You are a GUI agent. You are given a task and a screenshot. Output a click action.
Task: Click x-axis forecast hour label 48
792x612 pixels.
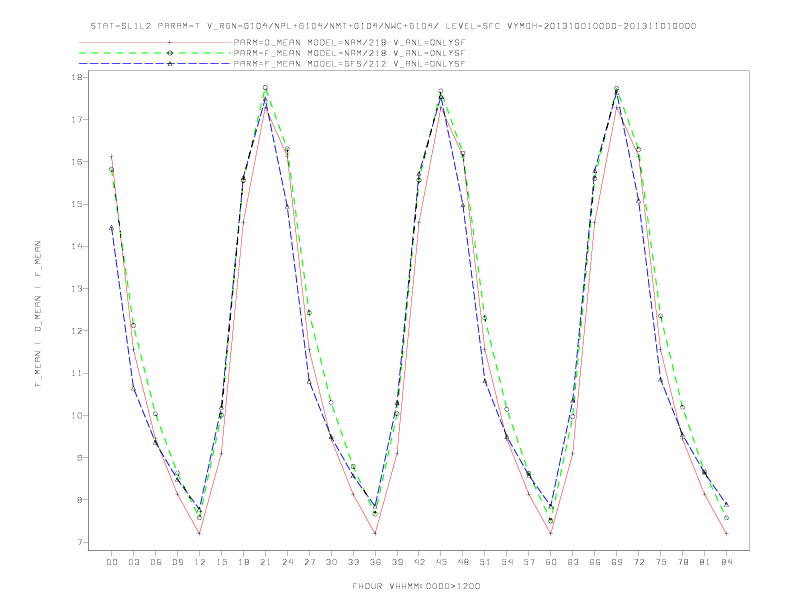click(463, 562)
